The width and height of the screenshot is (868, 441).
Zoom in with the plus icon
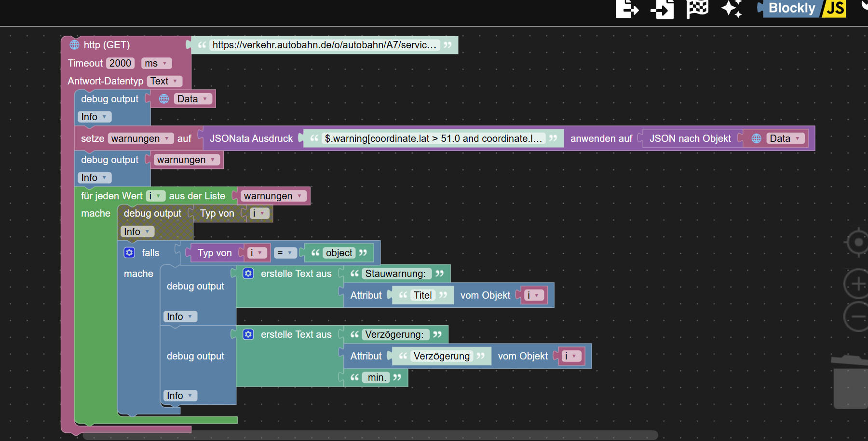(858, 284)
